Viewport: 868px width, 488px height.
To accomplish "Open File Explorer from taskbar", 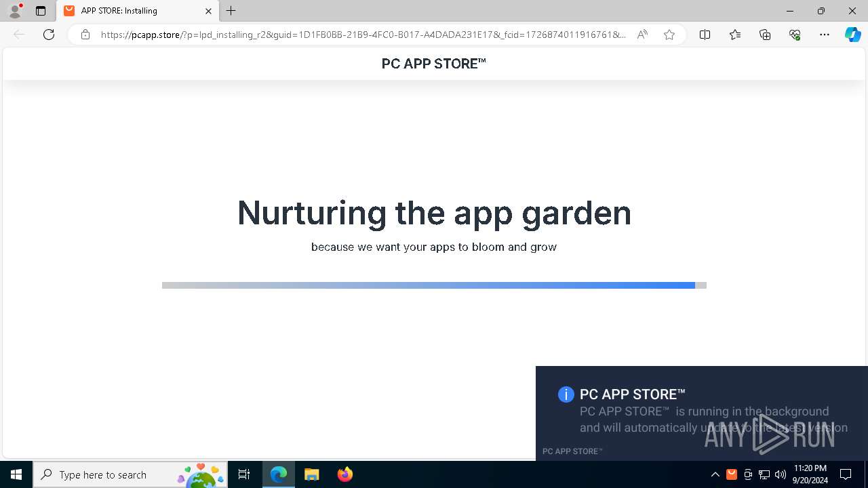I will (x=312, y=474).
